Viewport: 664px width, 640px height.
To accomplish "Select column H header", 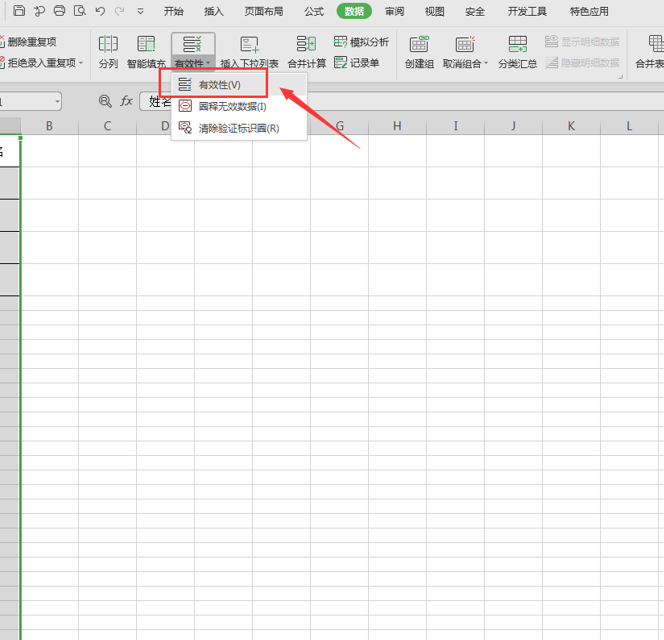I will tap(397, 126).
